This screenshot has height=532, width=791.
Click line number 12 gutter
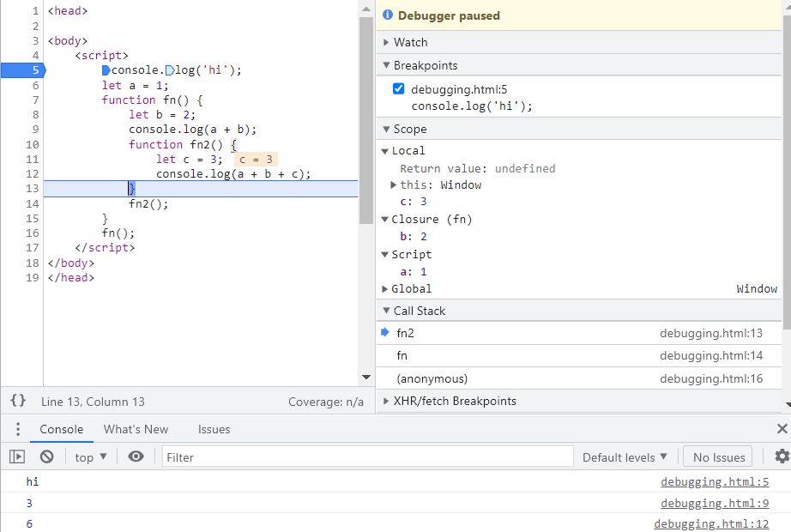click(33, 173)
